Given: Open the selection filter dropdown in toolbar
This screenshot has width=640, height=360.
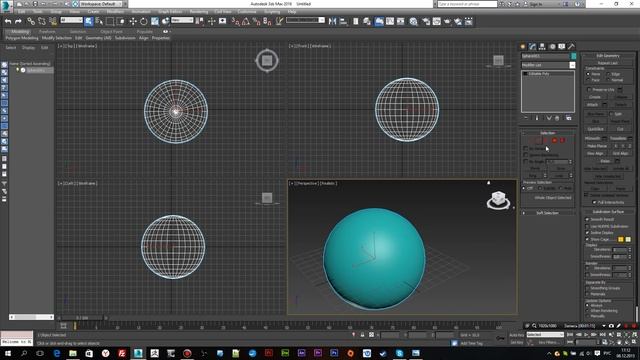Looking at the screenshot, I should [71, 20].
